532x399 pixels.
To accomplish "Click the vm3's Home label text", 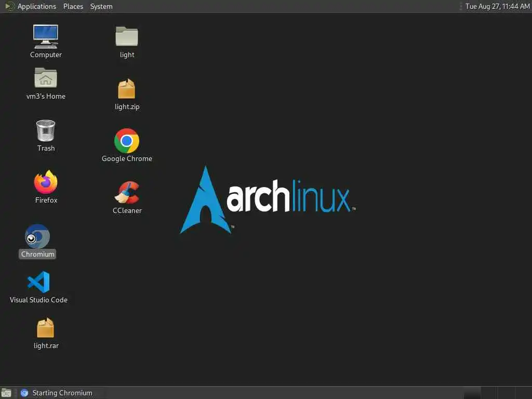I will 46,96.
